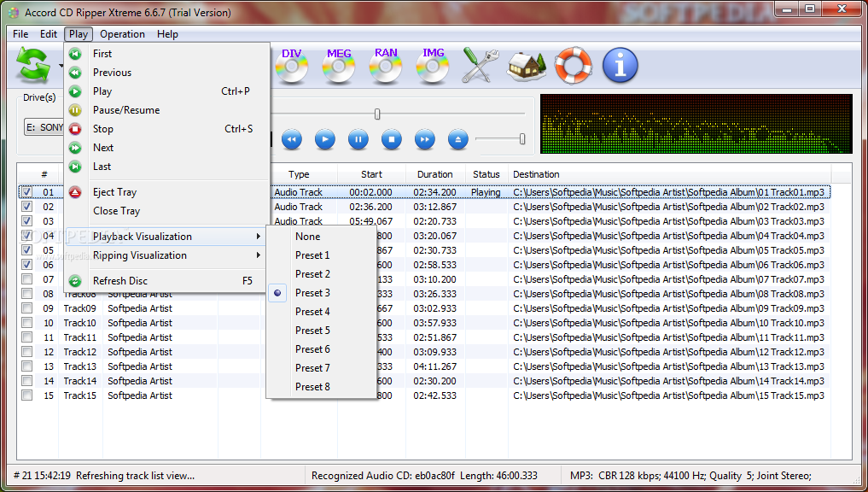
Task: Expand the Playback Visualization submenu
Action: [x=167, y=237]
